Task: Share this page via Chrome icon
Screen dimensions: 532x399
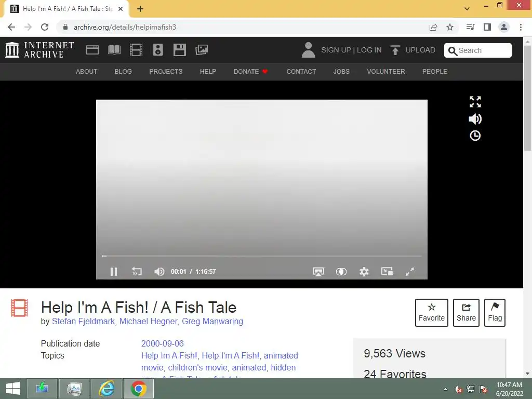Action: click(x=433, y=27)
